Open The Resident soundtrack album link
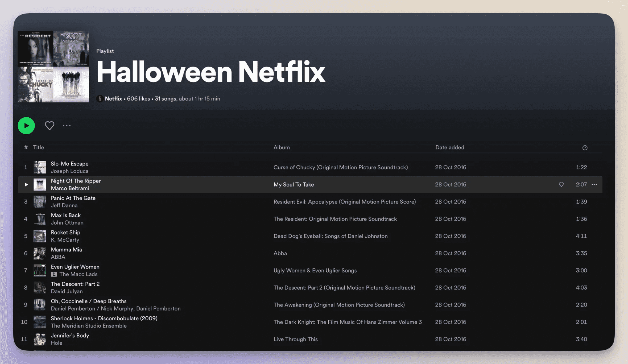The width and height of the screenshot is (628, 364). click(335, 219)
